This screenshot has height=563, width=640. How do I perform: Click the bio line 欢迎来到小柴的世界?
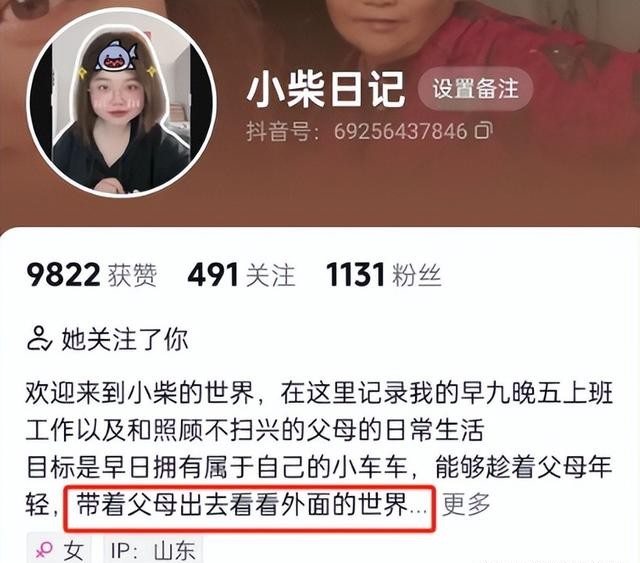point(140,394)
